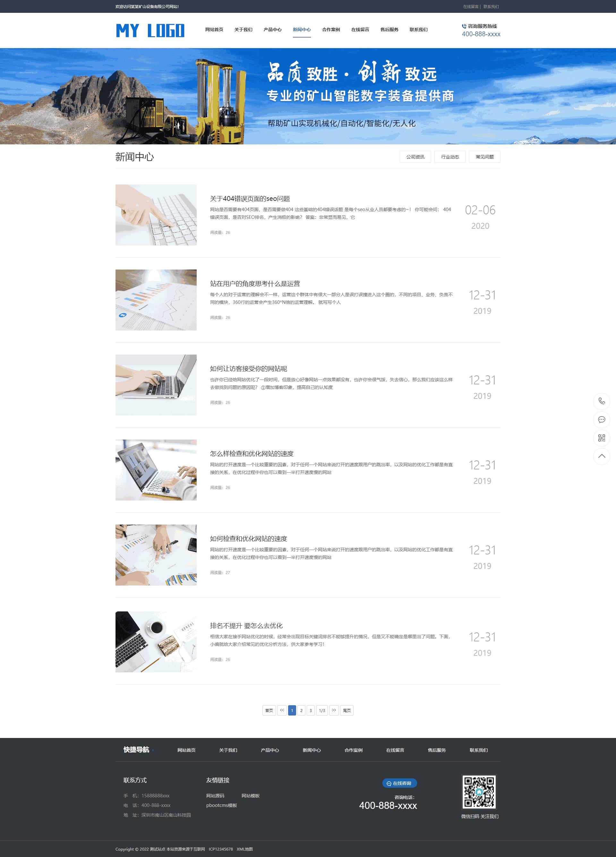Click the floating phone icon on right sidebar
The width and height of the screenshot is (616, 857).
(x=601, y=401)
